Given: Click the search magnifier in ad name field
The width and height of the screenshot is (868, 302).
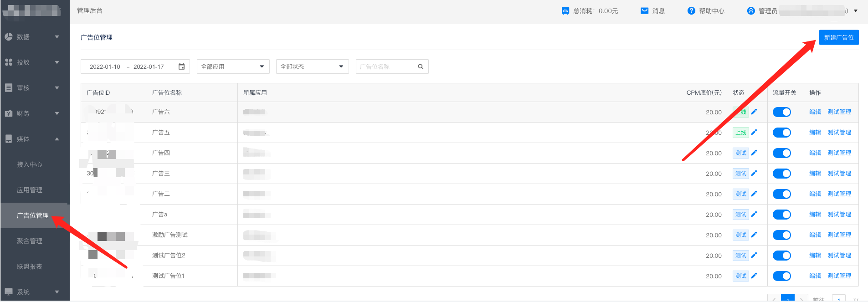Looking at the screenshot, I should [x=421, y=67].
